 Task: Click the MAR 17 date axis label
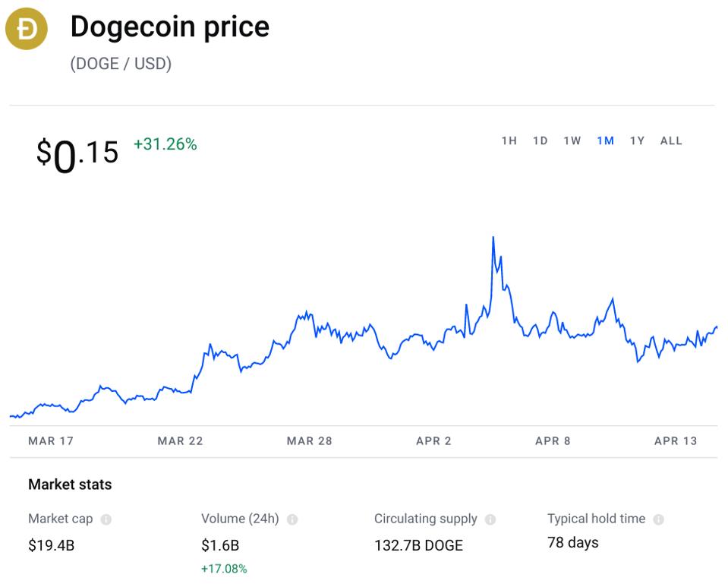[51, 440]
